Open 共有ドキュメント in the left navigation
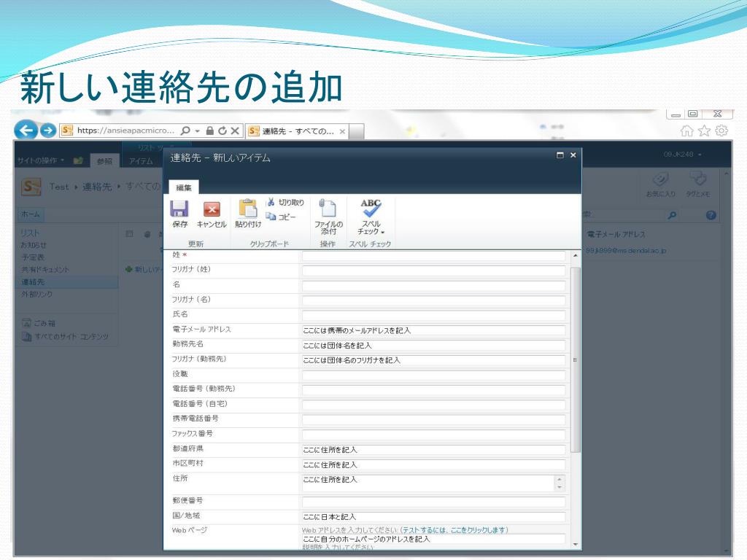 coord(45,270)
